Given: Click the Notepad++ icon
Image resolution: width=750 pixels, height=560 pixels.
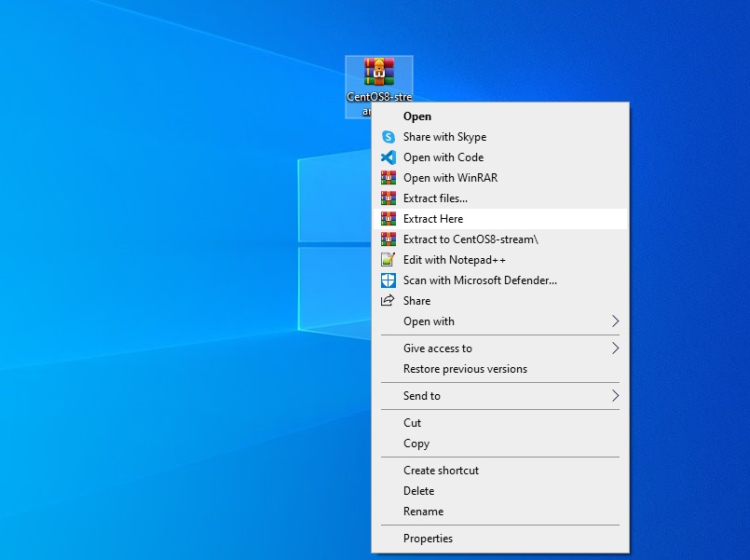Looking at the screenshot, I should 388,260.
